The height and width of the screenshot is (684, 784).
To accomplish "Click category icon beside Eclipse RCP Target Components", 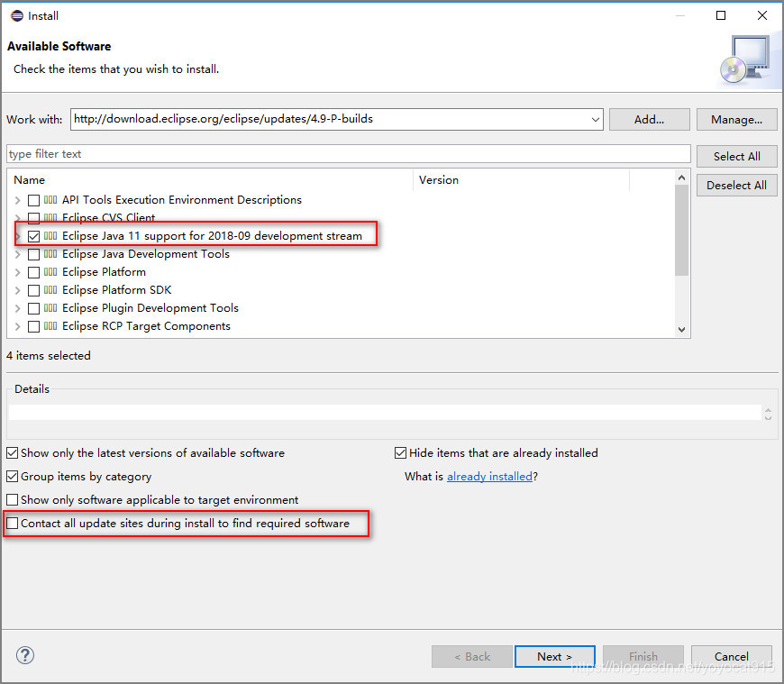I will coord(50,326).
